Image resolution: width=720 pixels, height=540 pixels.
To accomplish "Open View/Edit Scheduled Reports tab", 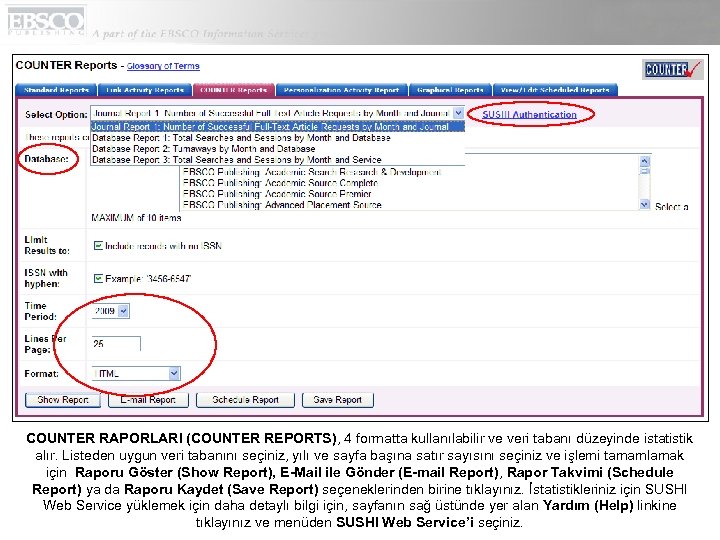I will coord(555,90).
